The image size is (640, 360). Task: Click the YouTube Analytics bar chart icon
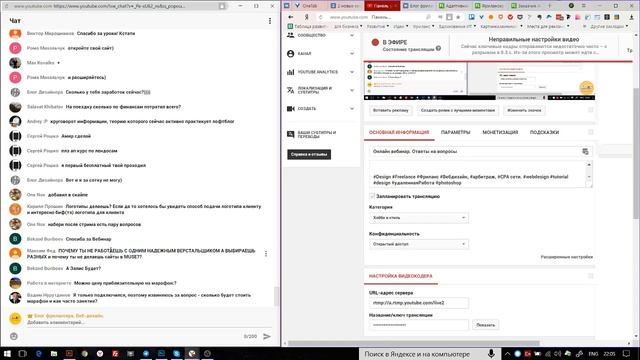291,72
